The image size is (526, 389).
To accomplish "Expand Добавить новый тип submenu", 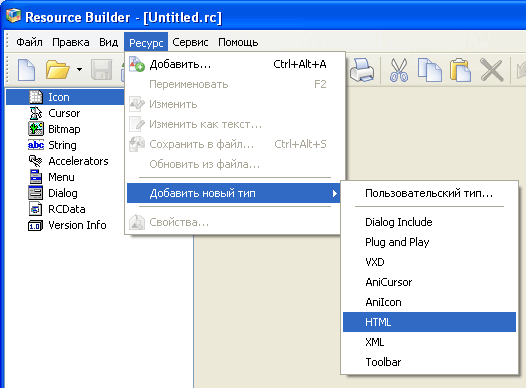I will [234, 193].
